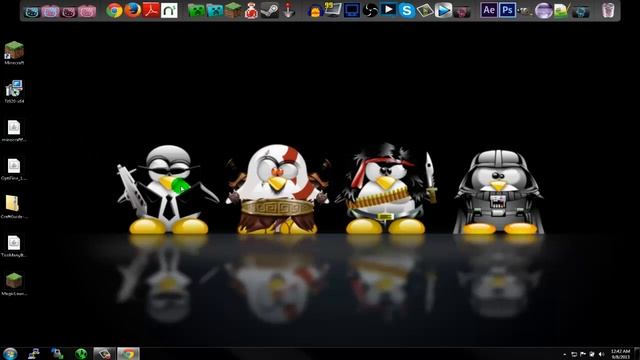Open Google Chrome from the top dock
The image size is (640, 360).
click(114, 10)
